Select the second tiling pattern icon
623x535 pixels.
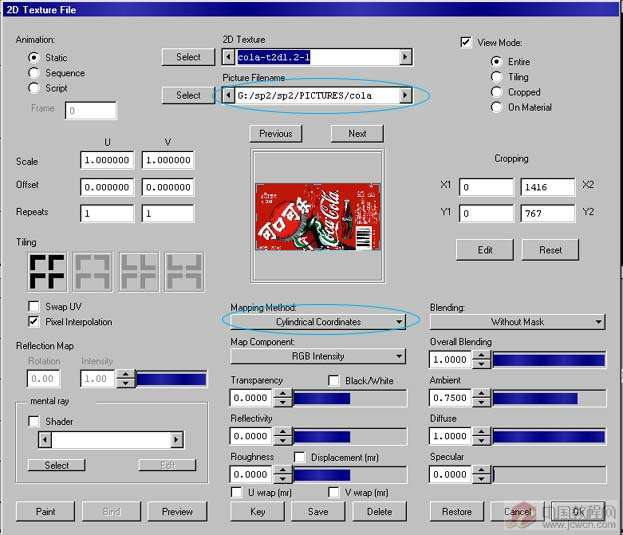(x=93, y=272)
